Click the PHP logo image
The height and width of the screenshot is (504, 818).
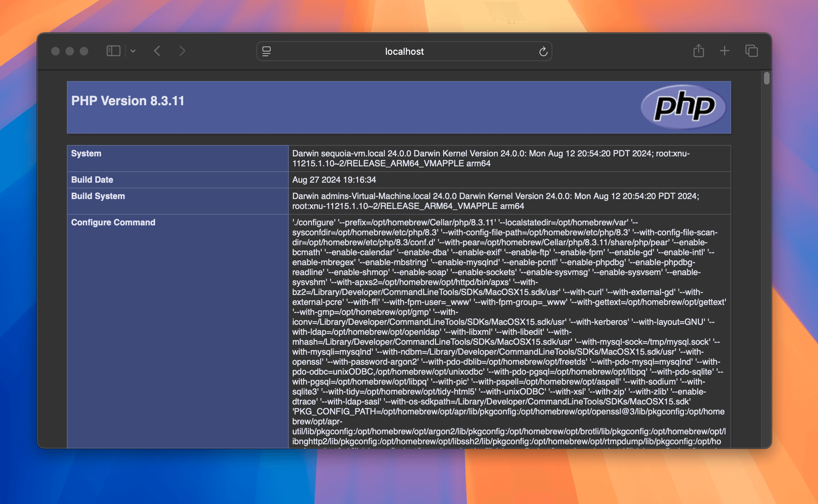(x=683, y=107)
